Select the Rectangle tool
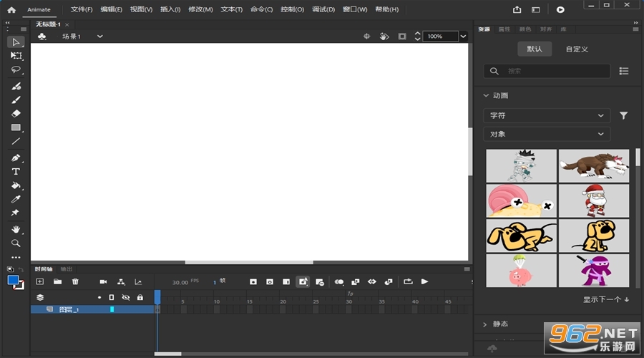 click(x=16, y=127)
